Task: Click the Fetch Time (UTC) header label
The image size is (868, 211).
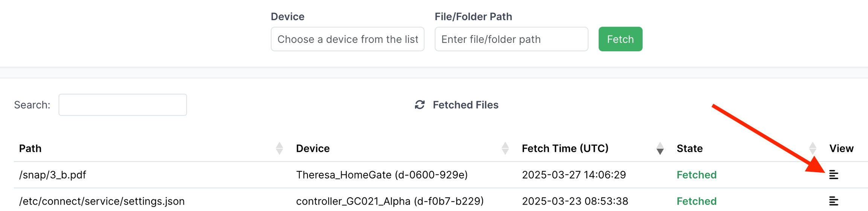Action: point(565,148)
